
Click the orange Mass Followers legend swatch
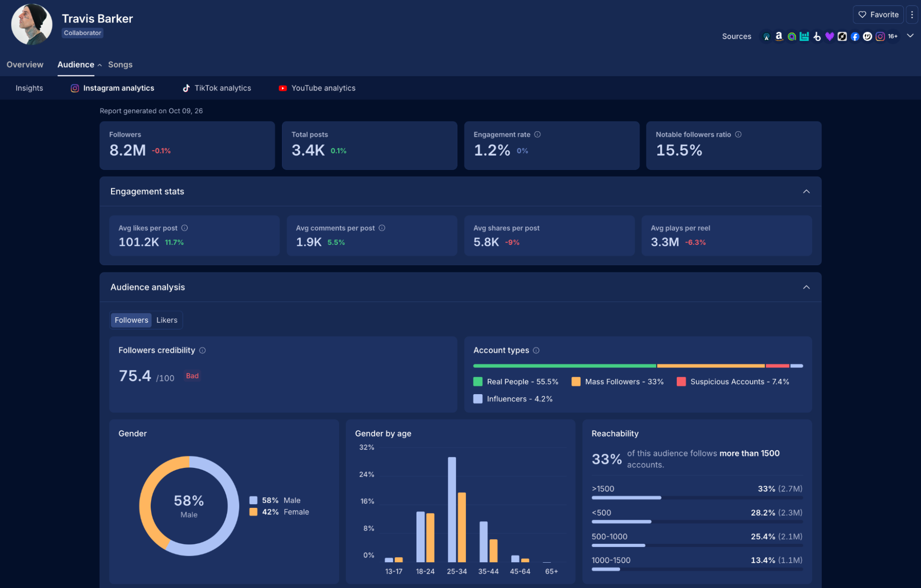tap(576, 382)
